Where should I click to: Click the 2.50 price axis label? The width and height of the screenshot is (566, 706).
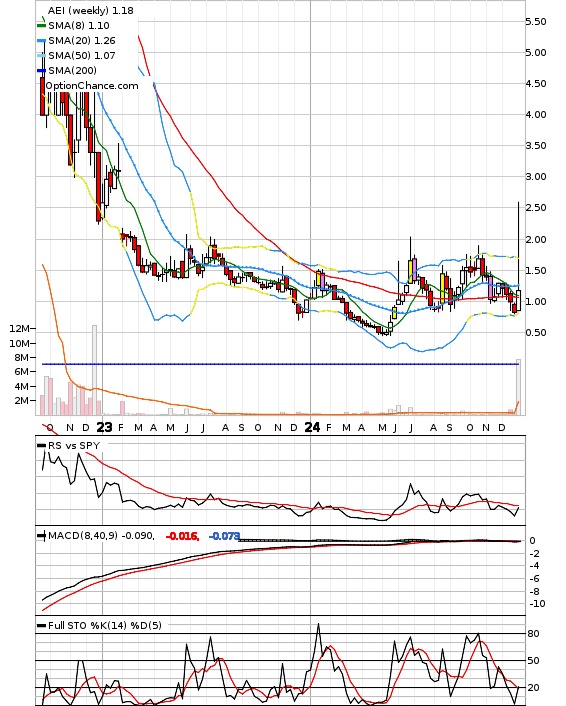[x=536, y=208]
